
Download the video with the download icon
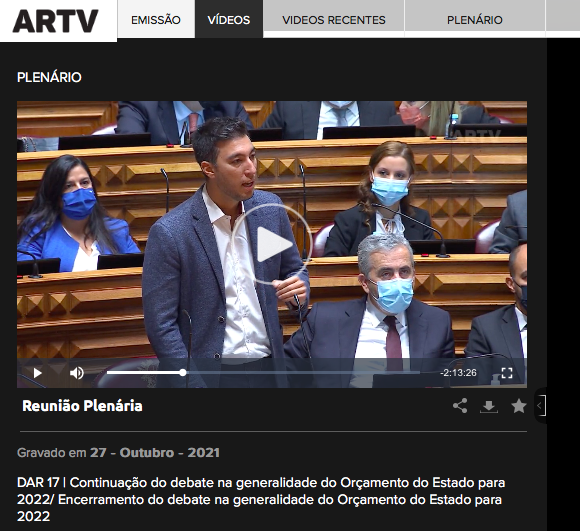489,406
